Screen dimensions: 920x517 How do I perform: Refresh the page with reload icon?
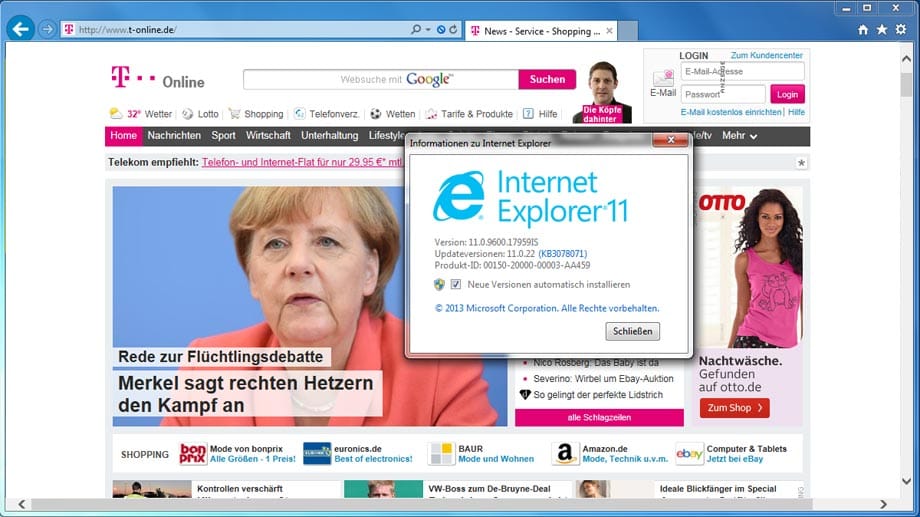click(453, 29)
